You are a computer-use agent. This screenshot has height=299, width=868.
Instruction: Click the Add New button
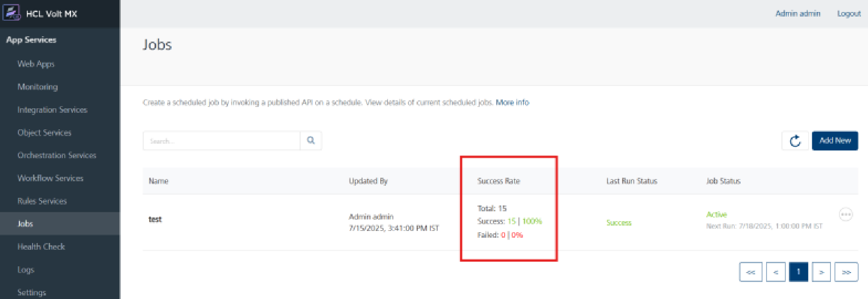834,141
